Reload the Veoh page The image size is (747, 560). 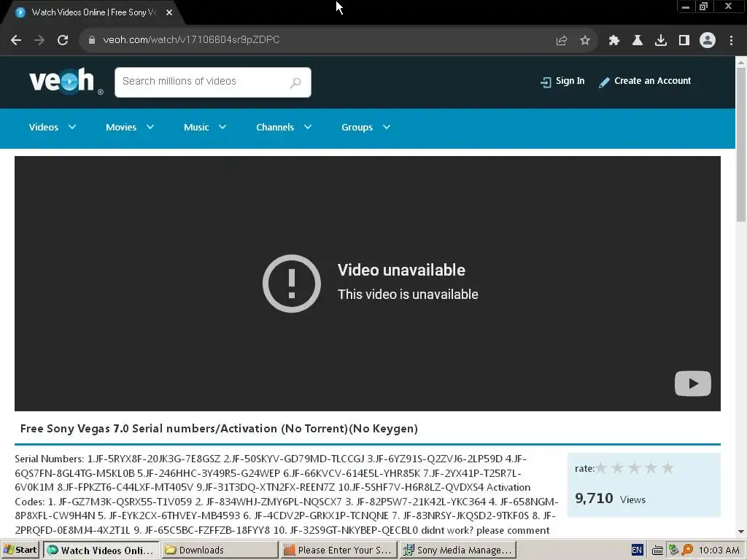tap(63, 40)
